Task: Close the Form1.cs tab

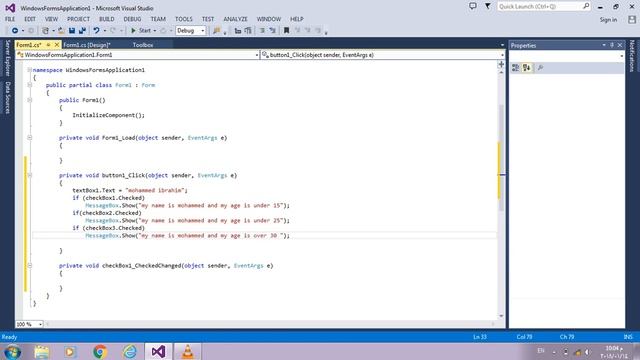Action: pyautogui.click(x=57, y=44)
